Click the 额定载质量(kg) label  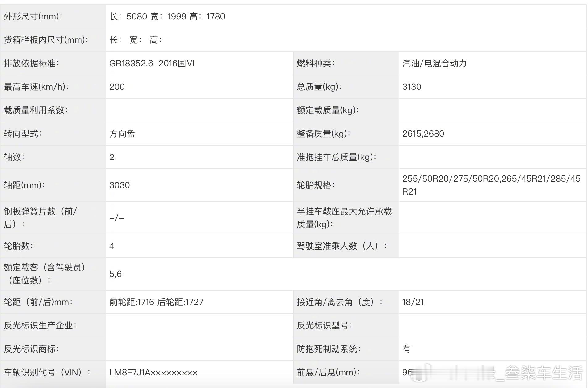(328, 110)
